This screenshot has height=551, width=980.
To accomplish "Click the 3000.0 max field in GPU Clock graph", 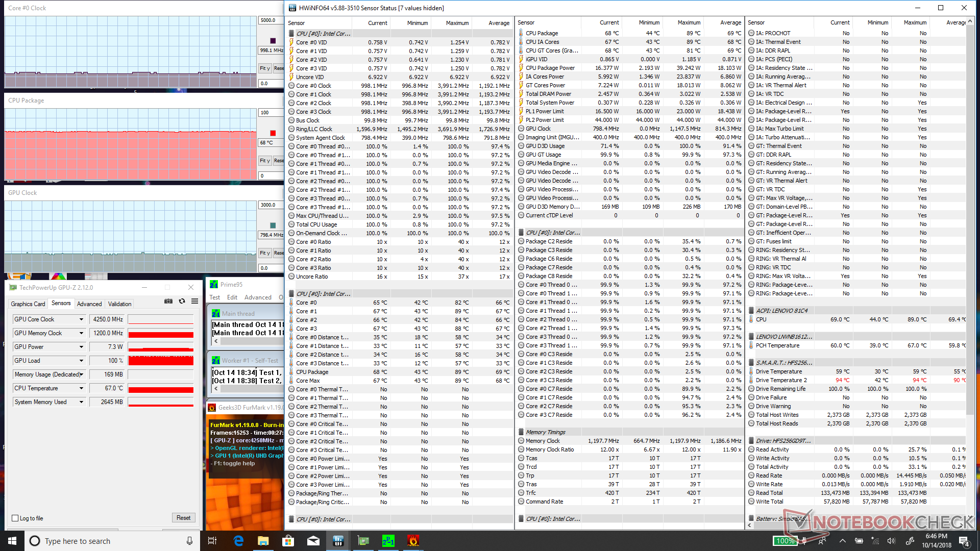I will pos(271,205).
